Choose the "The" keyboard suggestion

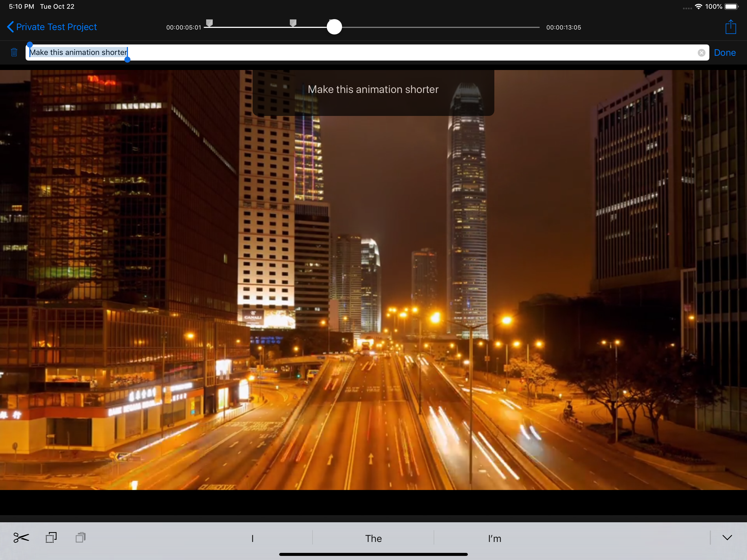pyautogui.click(x=373, y=538)
